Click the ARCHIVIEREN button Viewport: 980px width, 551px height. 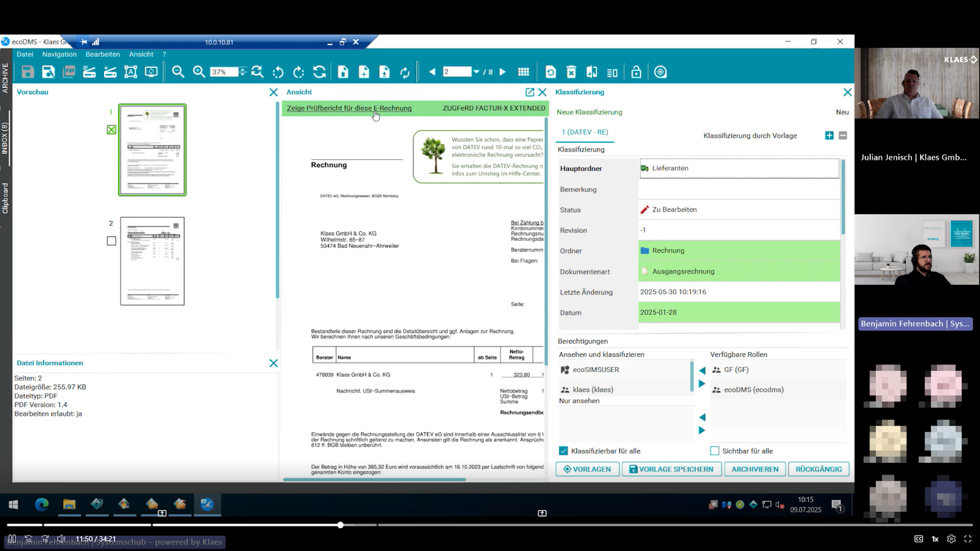point(755,469)
